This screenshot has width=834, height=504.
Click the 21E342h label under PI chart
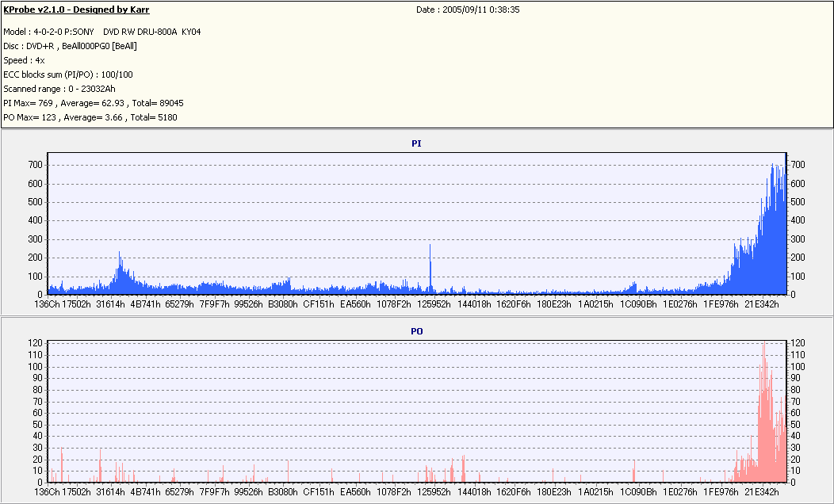pos(761,304)
